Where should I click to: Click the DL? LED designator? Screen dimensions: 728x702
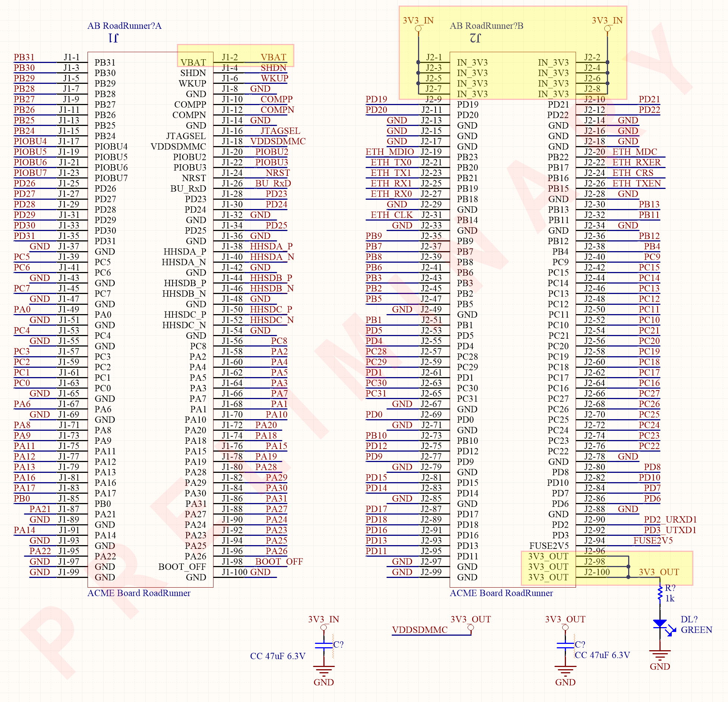689,619
